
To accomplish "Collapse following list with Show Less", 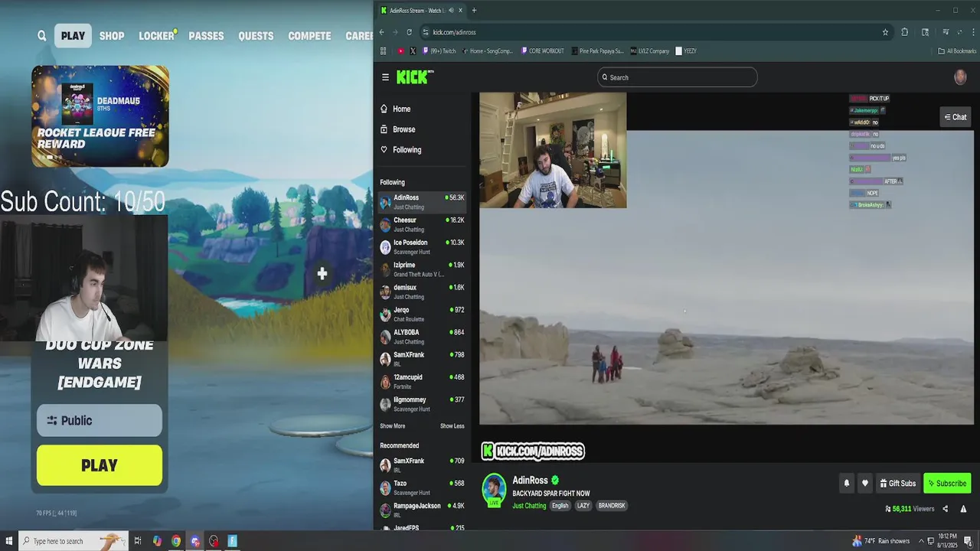I will pyautogui.click(x=452, y=426).
